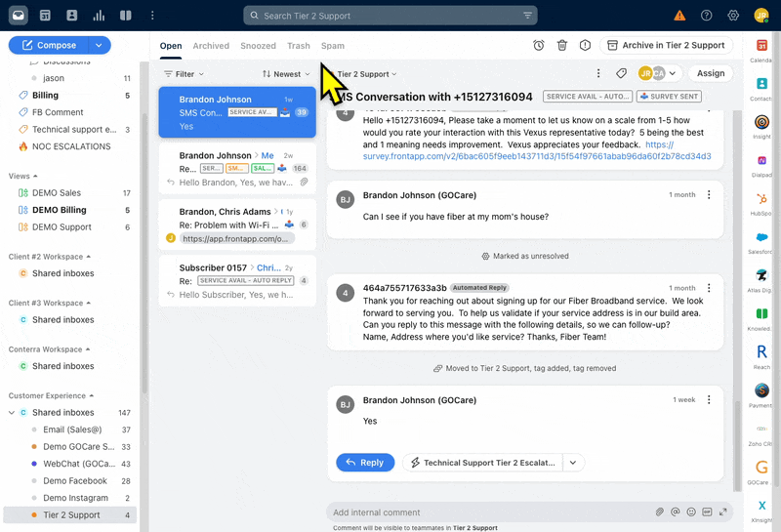Switch to the Trash tab
This screenshot has height=532, width=781.
click(299, 46)
